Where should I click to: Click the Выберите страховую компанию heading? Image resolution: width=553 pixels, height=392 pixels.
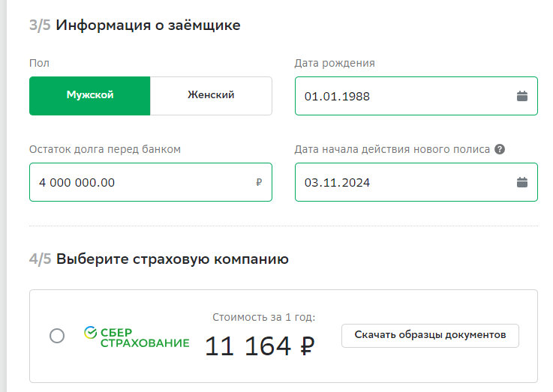[172, 260]
